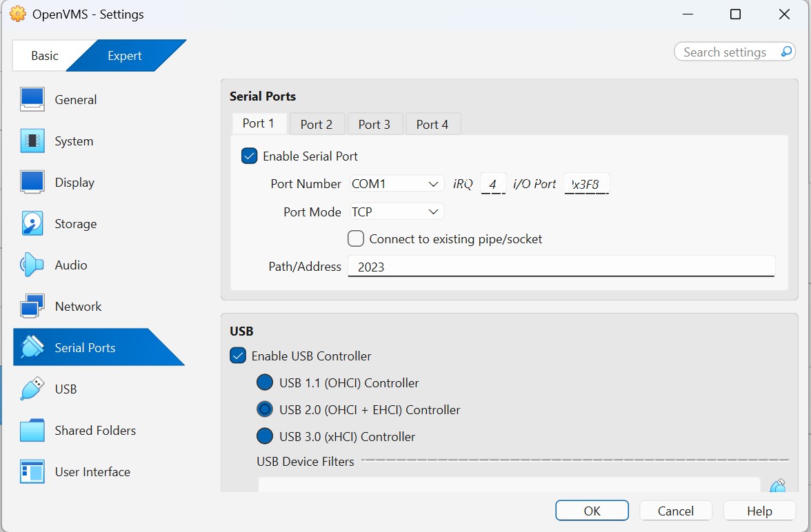The image size is (811, 532).
Task: Expand the Port Mode TCP dropdown
Action: point(397,212)
